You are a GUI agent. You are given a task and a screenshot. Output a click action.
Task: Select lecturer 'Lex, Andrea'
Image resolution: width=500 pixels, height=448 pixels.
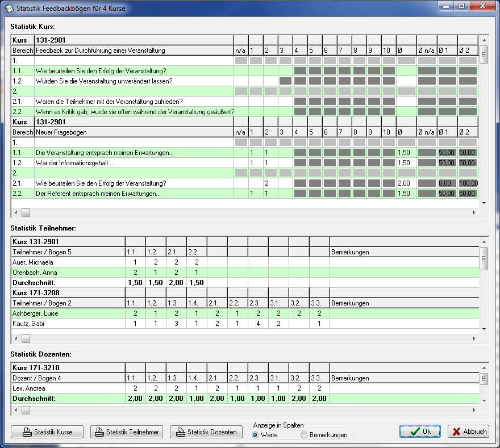245,388
